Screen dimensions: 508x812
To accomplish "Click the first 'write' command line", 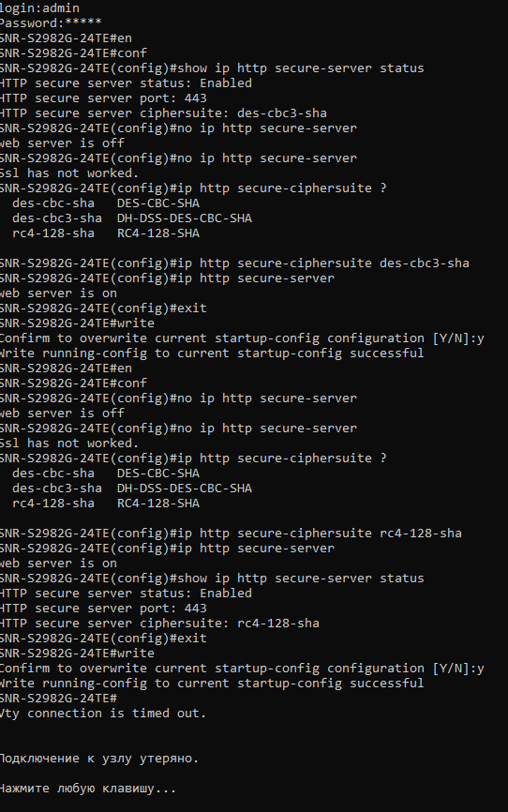I will coord(77,323).
